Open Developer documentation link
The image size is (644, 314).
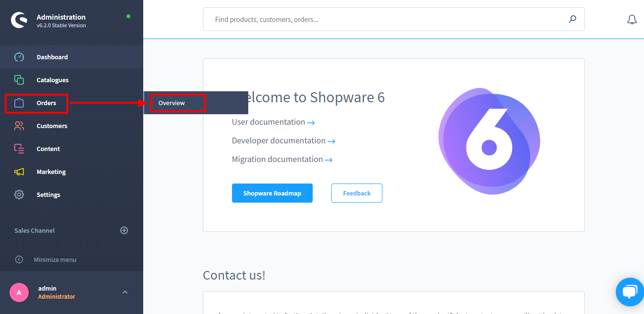pyautogui.click(x=284, y=141)
